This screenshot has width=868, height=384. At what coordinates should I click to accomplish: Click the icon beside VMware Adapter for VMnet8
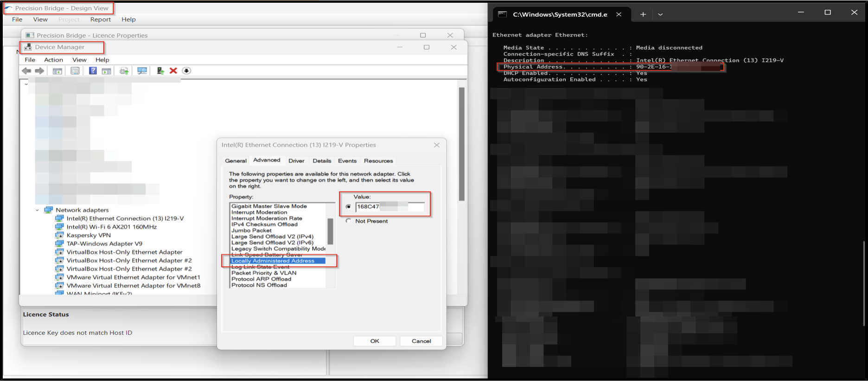click(59, 286)
